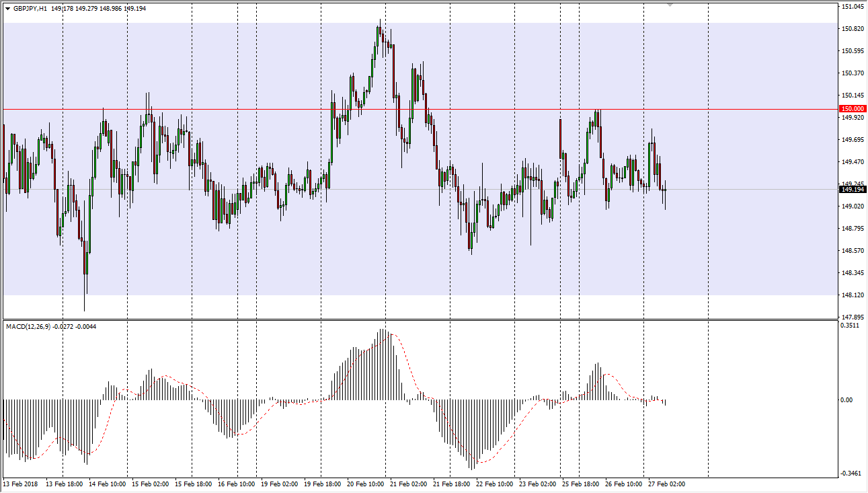The image size is (868, 493).
Task: Click the 25 Feb 18:00 time label
Action: 580,484
